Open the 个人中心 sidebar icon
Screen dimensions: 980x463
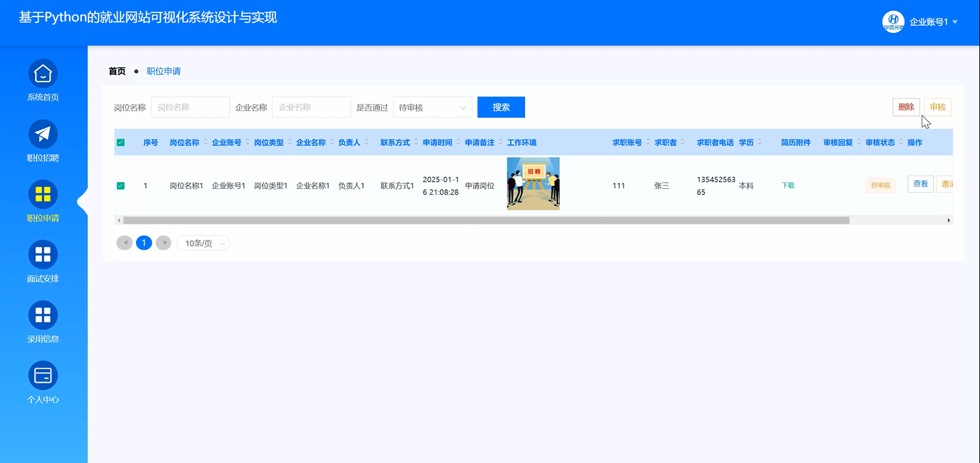pyautogui.click(x=43, y=374)
